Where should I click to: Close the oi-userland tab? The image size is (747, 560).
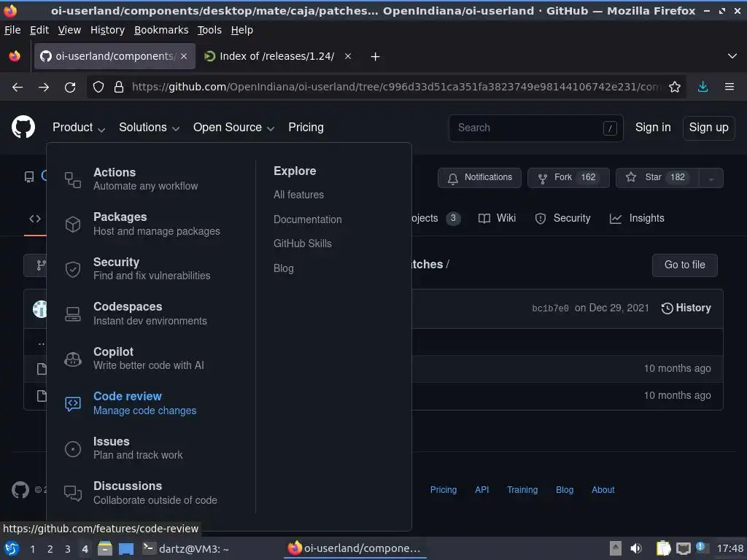tap(184, 56)
